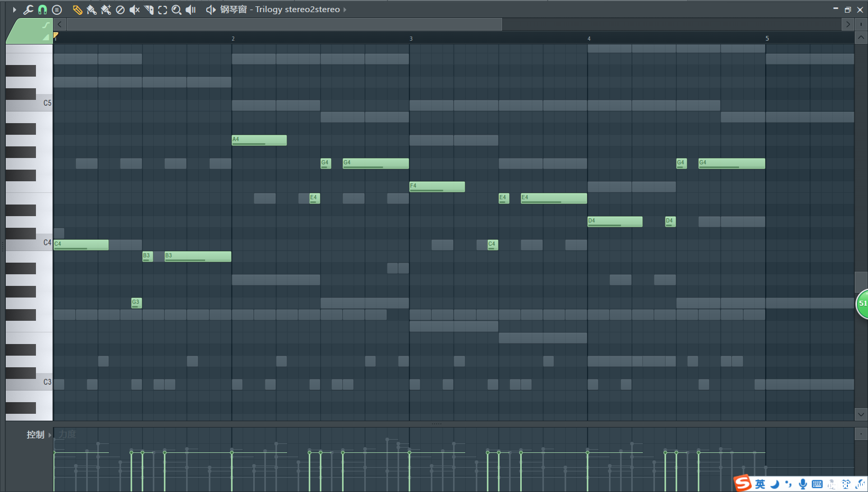Click horizontal scrollbar right arrow
868x492 pixels.
[848, 24]
